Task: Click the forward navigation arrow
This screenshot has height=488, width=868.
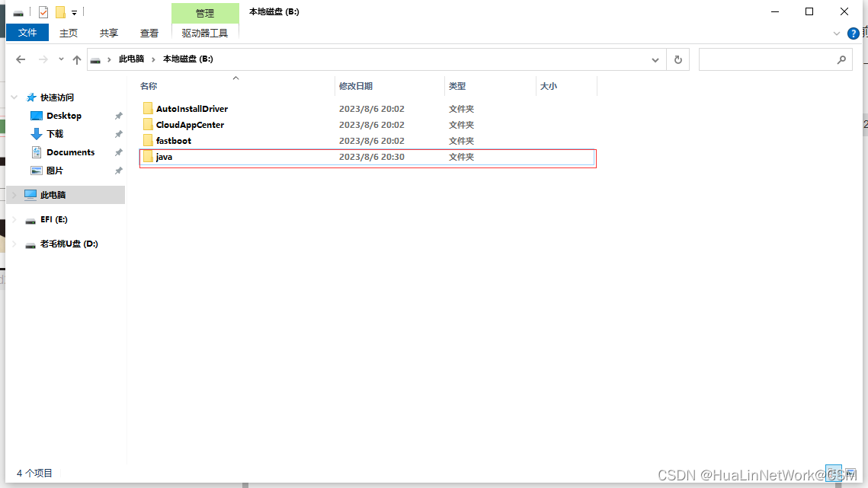Action: pos(43,59)
